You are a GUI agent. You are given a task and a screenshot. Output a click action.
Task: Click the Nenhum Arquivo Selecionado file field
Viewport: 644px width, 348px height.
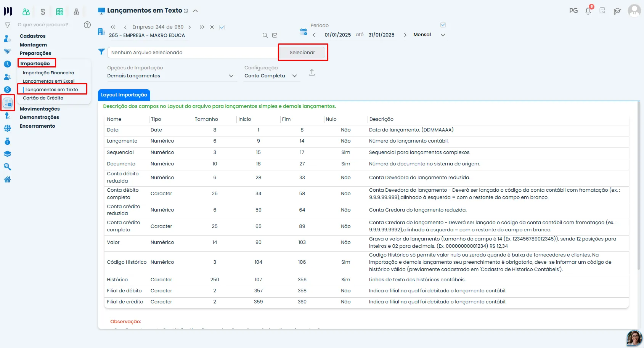193,53
